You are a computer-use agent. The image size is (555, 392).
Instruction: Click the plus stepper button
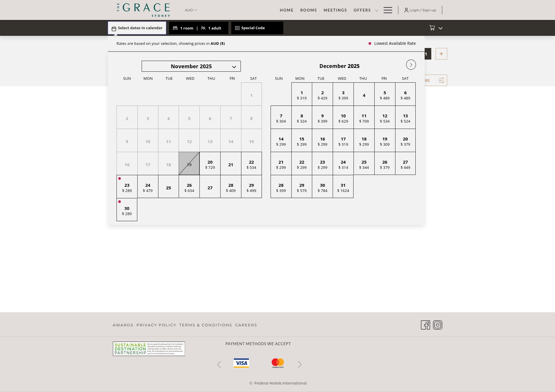[441, 54]
